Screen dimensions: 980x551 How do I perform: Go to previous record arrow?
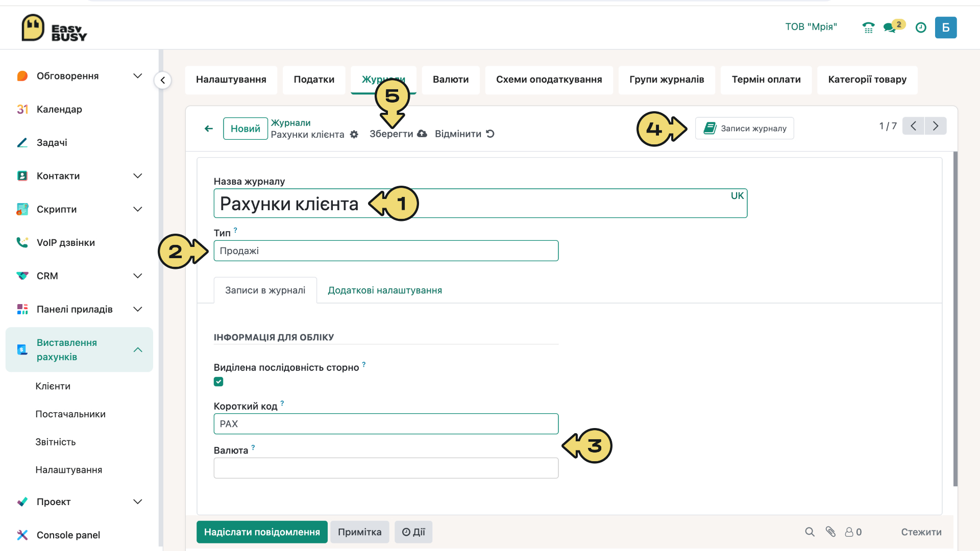[x=913, y=126]
